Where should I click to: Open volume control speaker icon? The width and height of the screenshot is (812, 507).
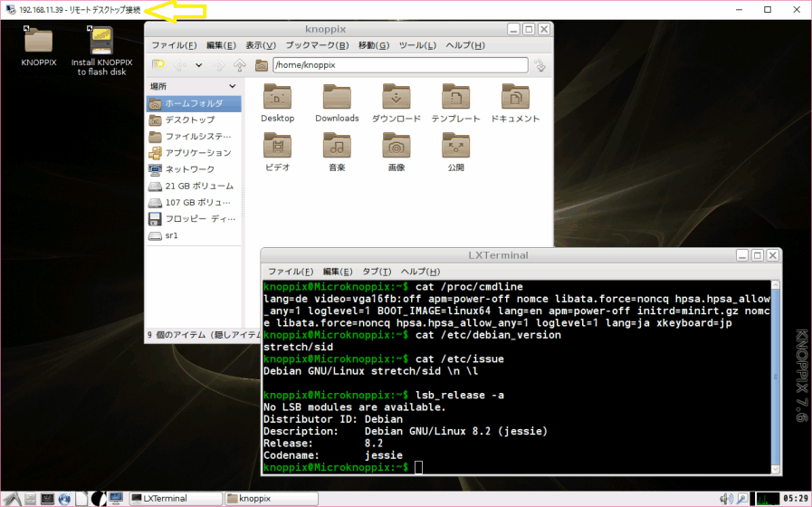(x=727, y=499)
